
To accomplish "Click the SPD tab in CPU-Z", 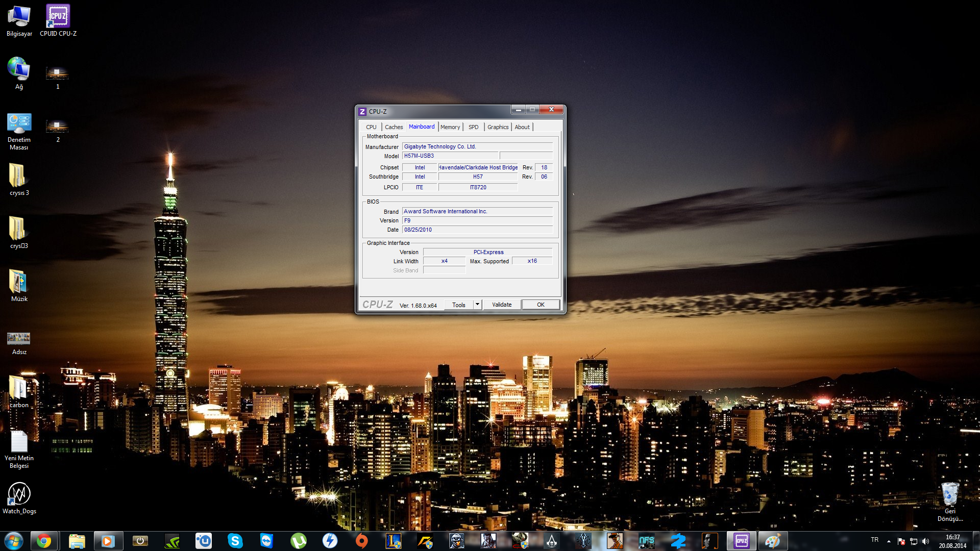I will tap(473, 127).
